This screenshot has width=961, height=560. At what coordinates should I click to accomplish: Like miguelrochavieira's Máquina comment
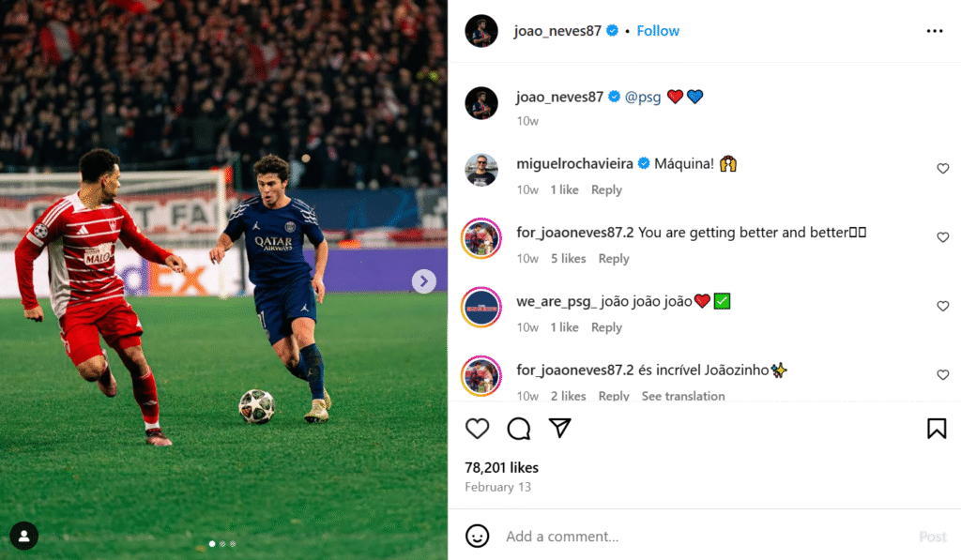[x=942, y=169]
